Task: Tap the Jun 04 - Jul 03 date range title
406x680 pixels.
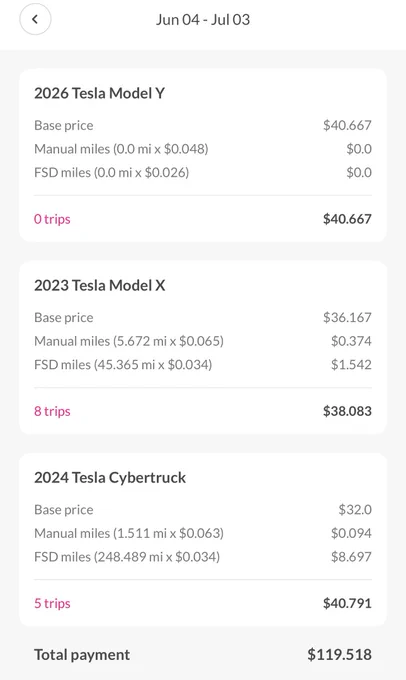Action: pos(203,20)
